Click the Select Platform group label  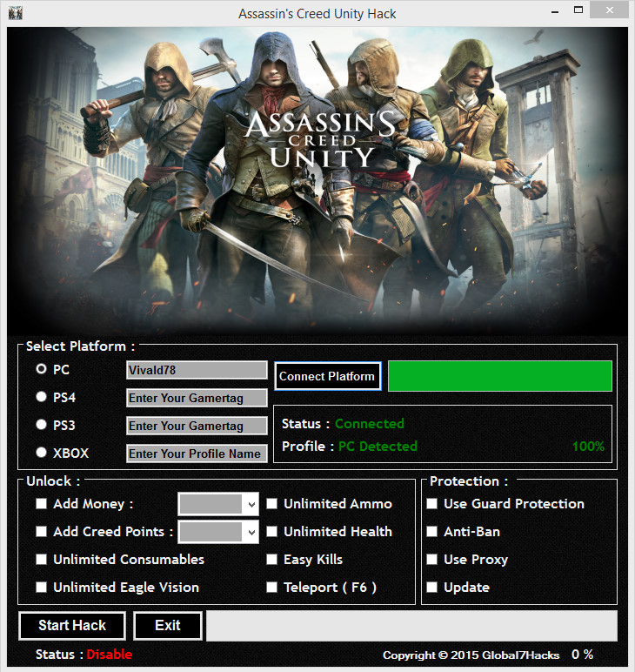81,346
